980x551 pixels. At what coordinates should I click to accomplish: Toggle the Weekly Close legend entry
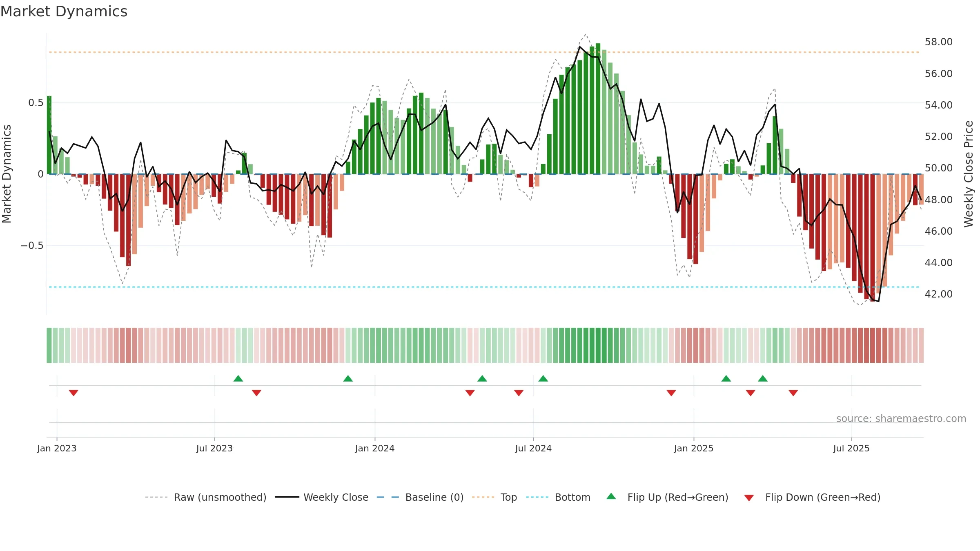click(x=321, y=497)
